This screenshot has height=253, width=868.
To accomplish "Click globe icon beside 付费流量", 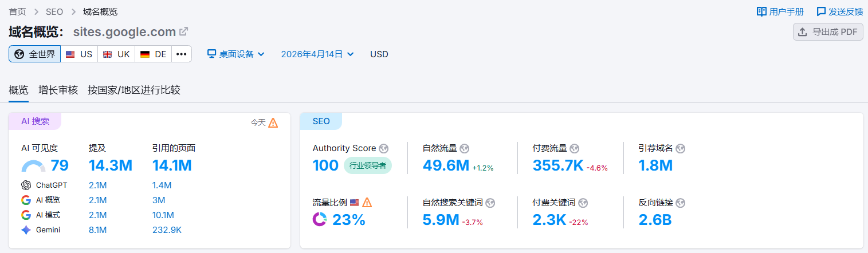I will (x=575, y=148).
